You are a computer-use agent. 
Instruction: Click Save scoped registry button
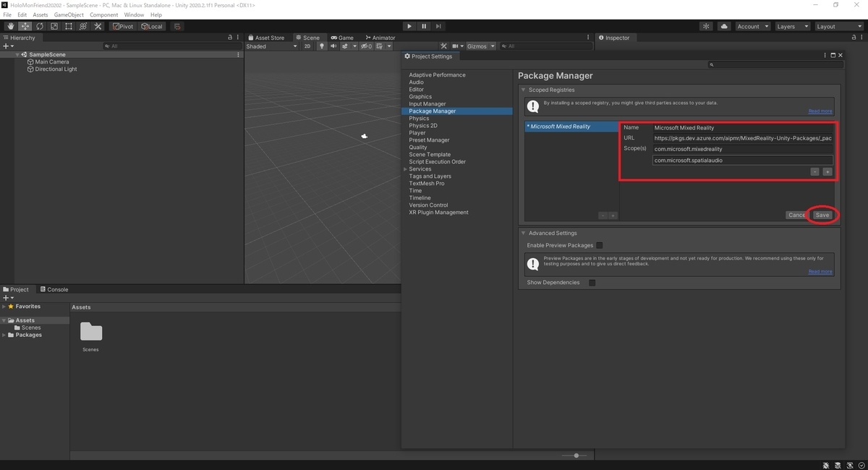pos(822,215)
